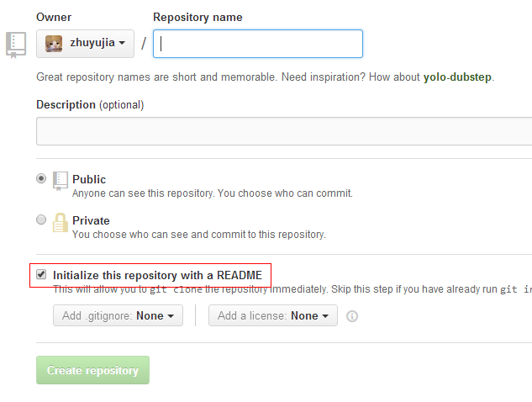Use the yolo-dubstep suggested name link
This screenshot has width=532, height=402.
pos(457,77)
